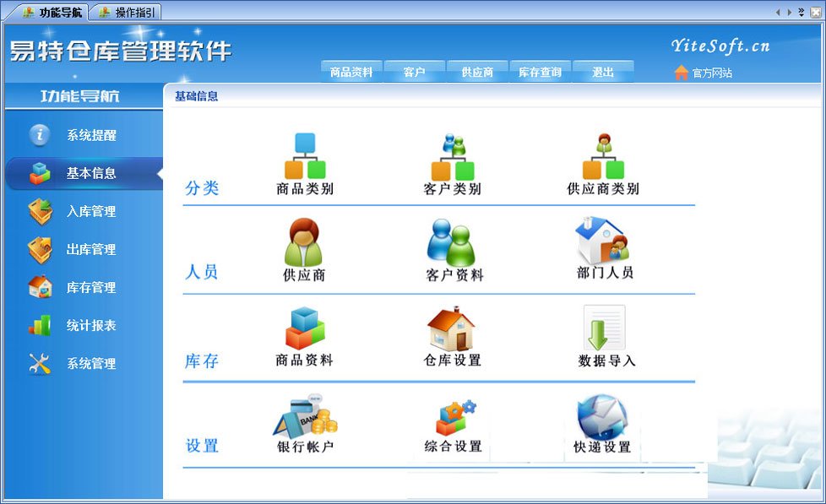Click the 库存查询 top button
Image resolution: width=826 pixels, height=504 pixels.
(x=540, y=73)
